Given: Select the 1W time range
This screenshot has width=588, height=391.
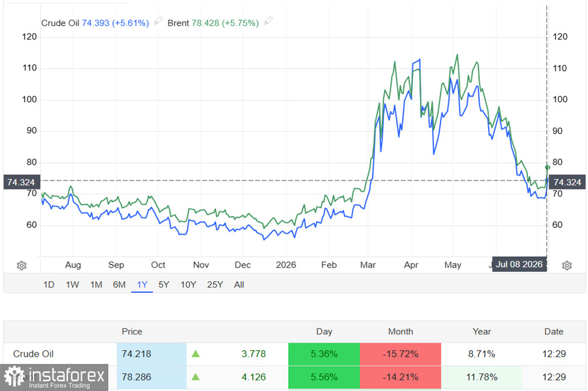Looking at the screenshot, I should (72, 285).
